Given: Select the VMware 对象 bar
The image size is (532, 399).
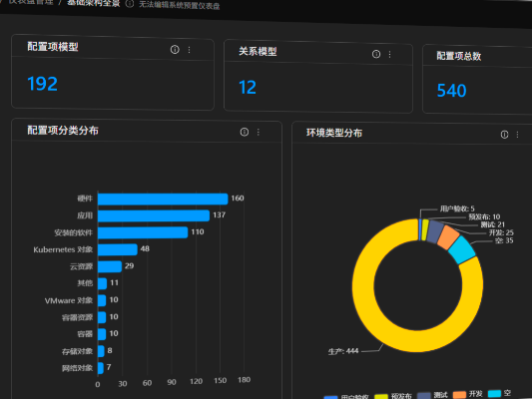Looking at the screenshot, I should tap(102, 300).
